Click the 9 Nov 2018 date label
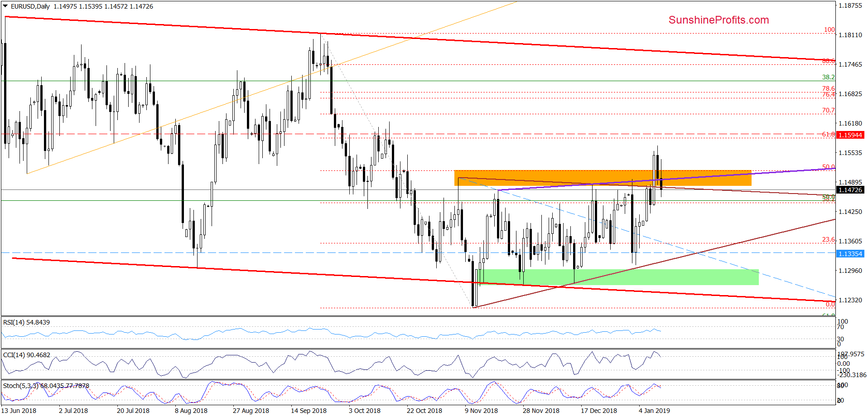The image size is (868, 417). (x=481, y=411)
